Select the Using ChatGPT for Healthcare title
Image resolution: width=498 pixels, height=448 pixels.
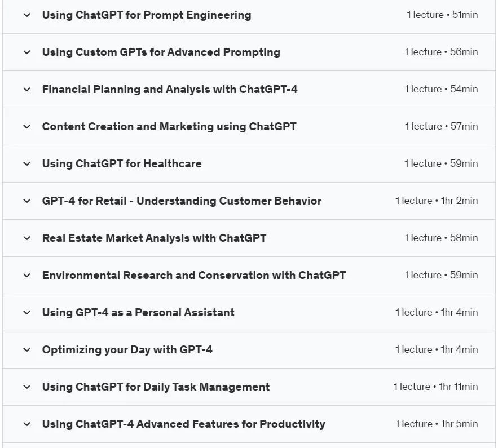122,164
